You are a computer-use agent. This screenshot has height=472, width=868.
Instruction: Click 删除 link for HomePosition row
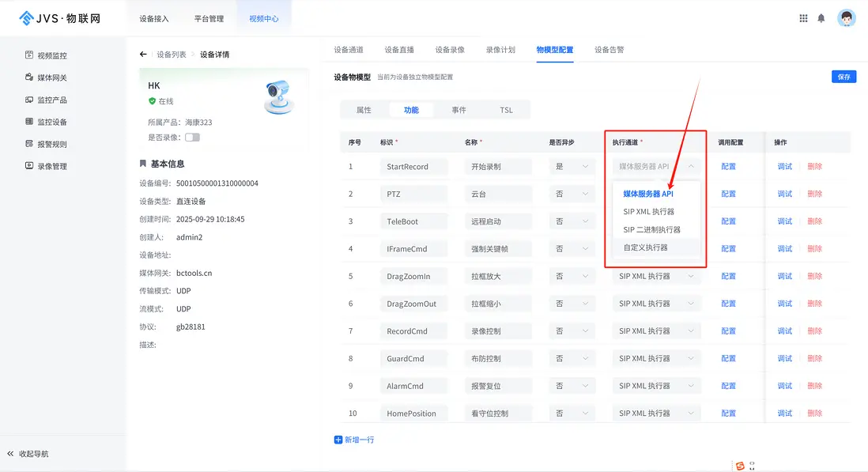pos(814,413)
